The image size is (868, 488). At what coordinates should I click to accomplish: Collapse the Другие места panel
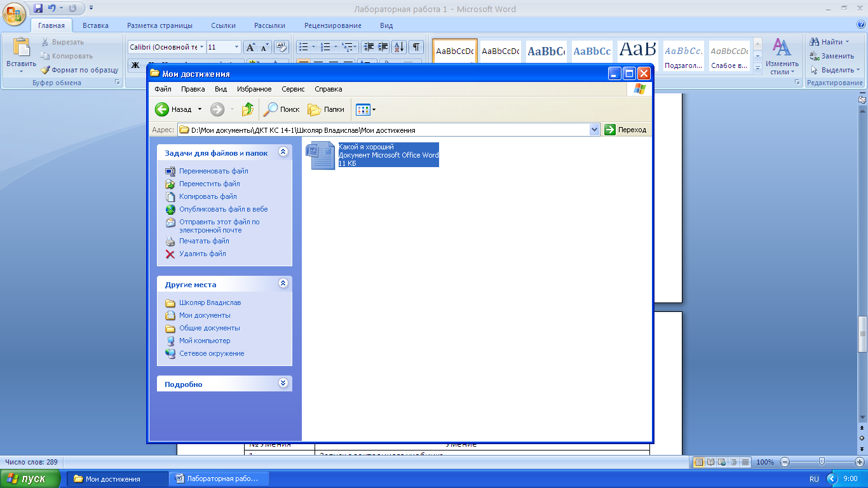(283, 284)
